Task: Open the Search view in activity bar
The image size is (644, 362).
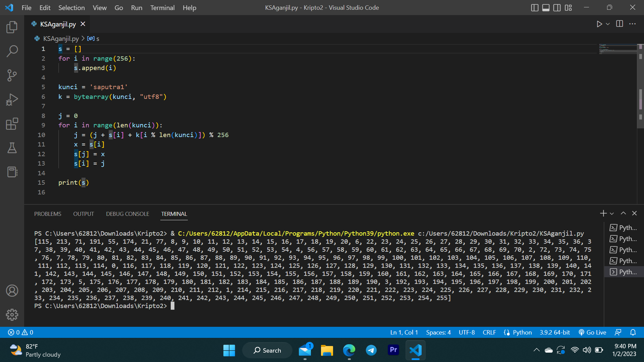Action: coord(12,51)
